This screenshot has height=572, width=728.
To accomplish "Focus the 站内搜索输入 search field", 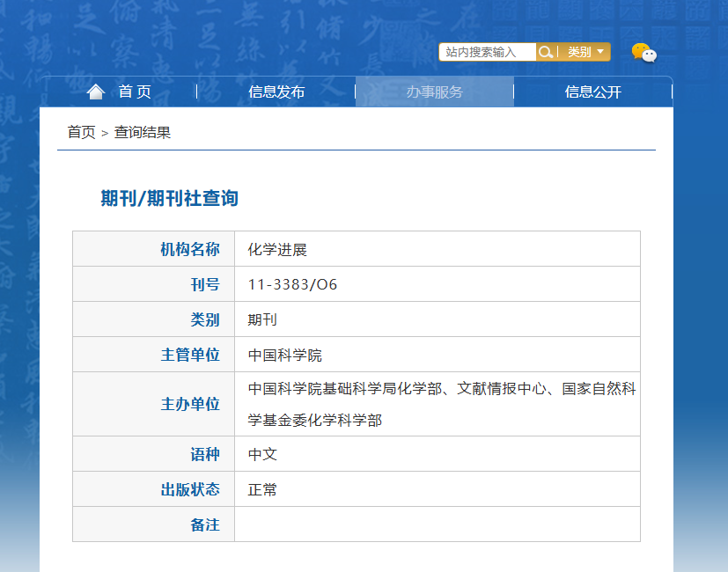I will coord(488,52).
